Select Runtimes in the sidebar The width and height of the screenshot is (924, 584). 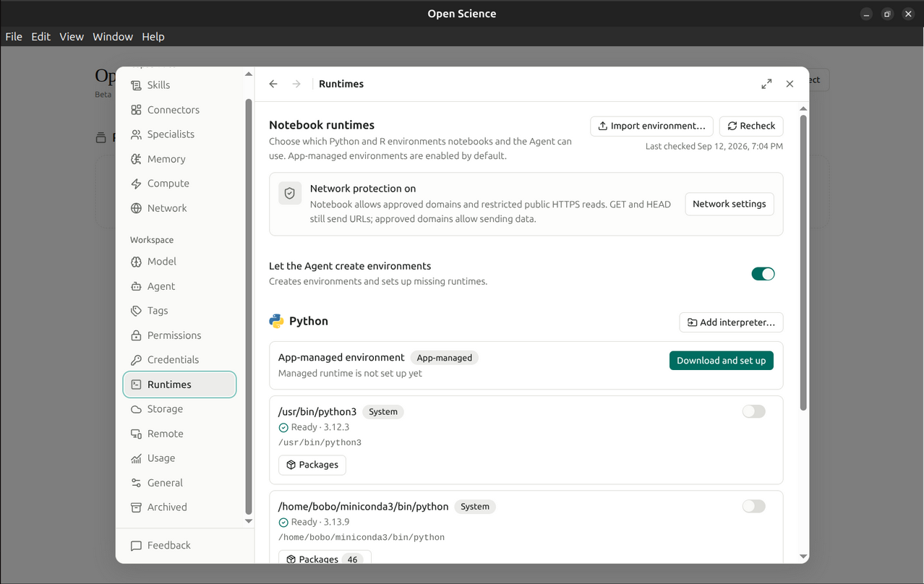pos(179,385)
